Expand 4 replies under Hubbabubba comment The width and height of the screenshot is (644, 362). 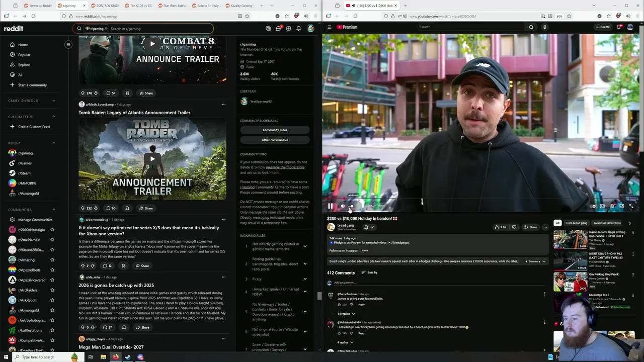click(x=344, y=342)
